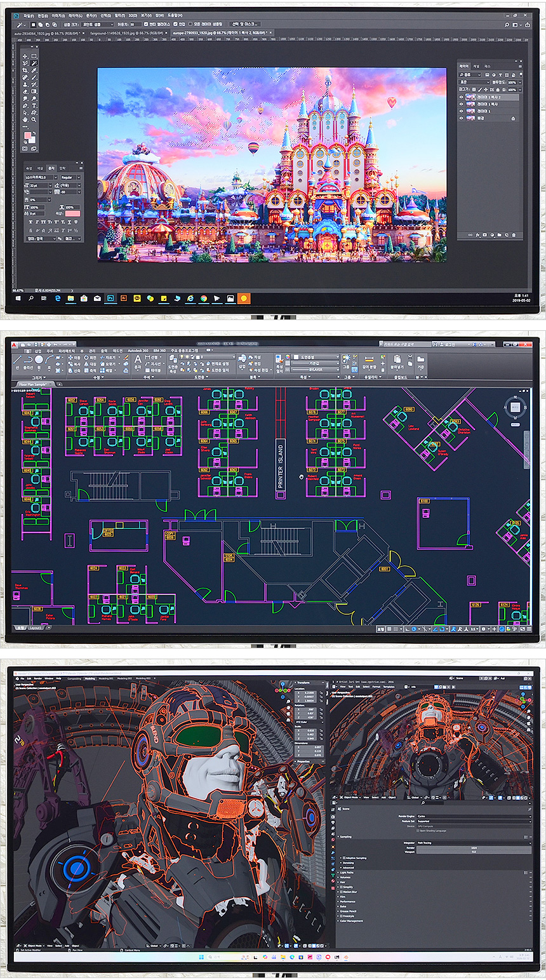Click the pink color swatch in Character panel
This screenshot has height=980, width=546.
point(72,214)
